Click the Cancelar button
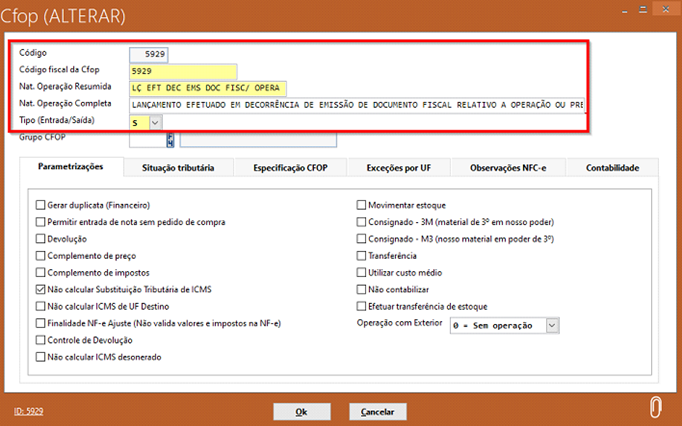Screen dimensions: 682x426 pos(378,411)
